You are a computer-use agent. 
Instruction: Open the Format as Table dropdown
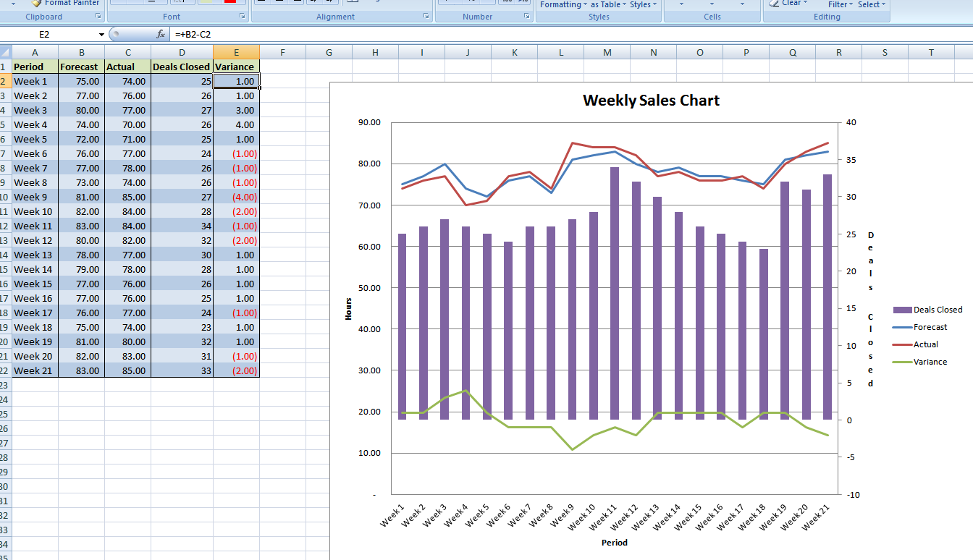tap(608, 4)
